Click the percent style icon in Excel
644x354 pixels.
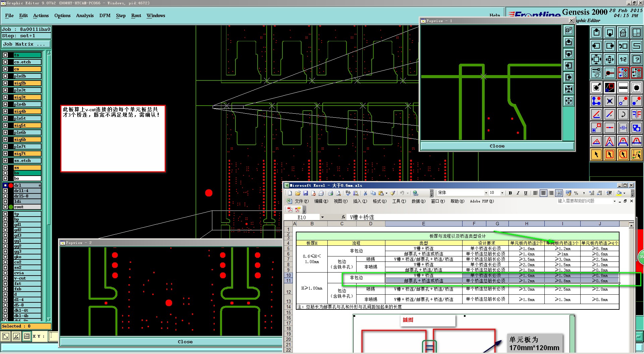tap(576, 193)
